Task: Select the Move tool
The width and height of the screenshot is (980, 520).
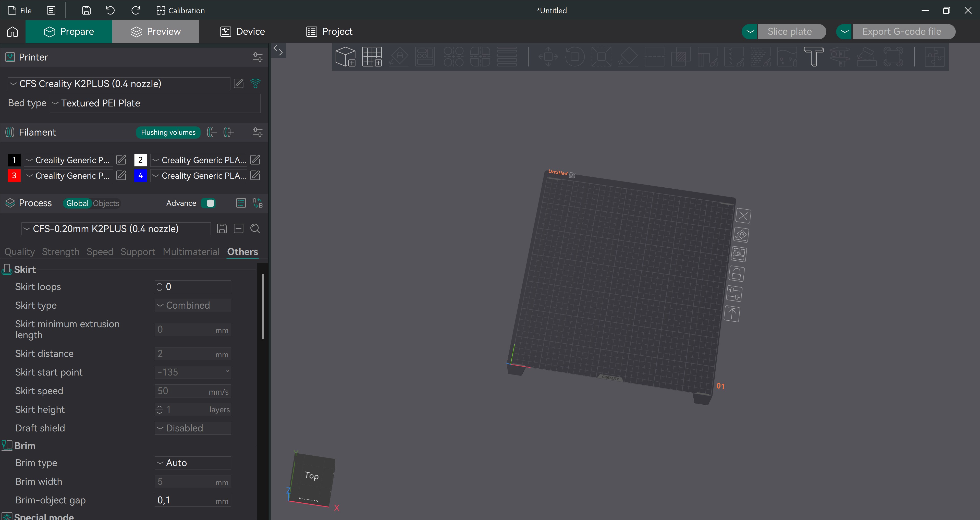Action: 548,57
